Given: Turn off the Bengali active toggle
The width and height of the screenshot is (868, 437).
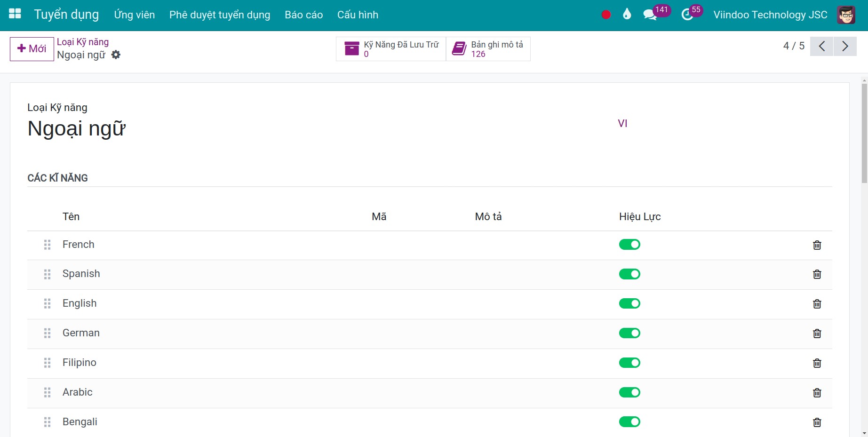Looking at the screenshot, I should [x=629, y=422].
